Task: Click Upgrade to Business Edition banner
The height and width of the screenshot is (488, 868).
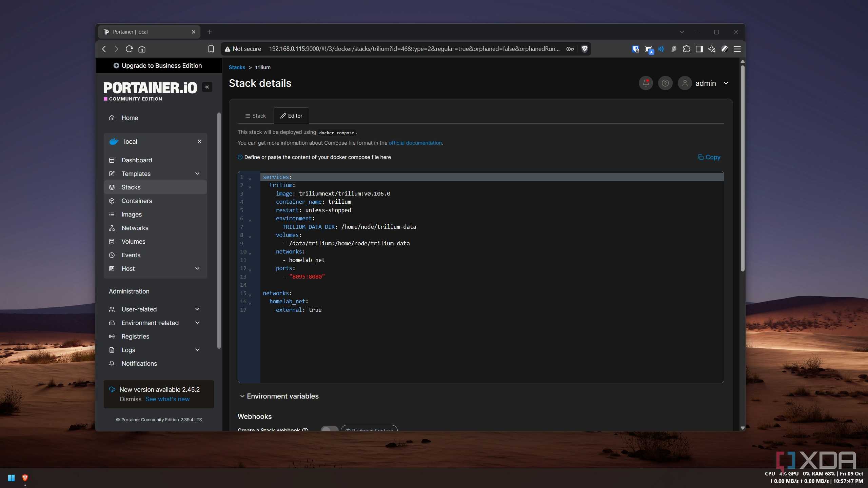Action: click(159, 66)
